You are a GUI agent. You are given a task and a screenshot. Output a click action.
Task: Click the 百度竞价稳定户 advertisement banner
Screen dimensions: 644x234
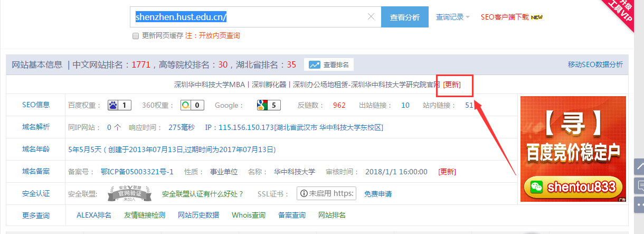573,149
